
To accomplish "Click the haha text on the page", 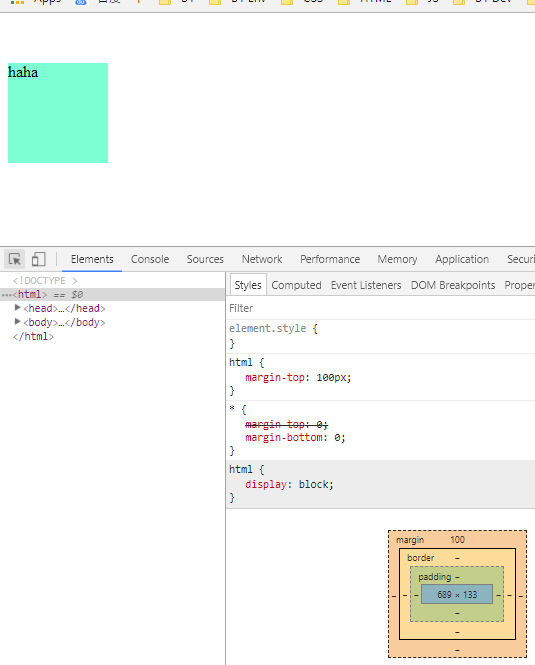I will 23,72.
